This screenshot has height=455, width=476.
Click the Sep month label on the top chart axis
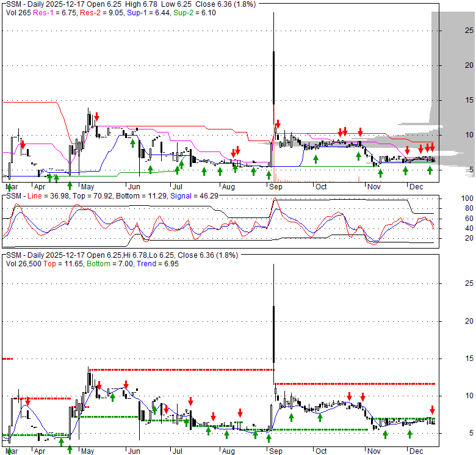tap(275, 186)
